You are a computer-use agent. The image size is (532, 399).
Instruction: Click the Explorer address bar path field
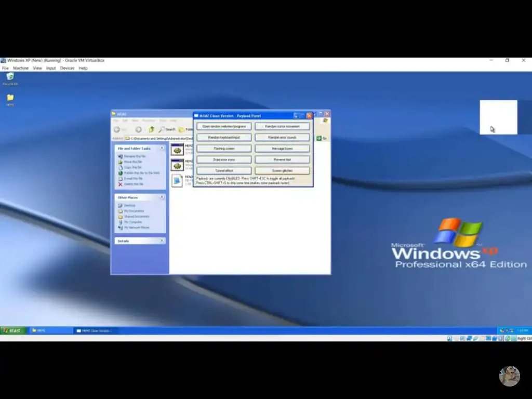tap(159, 138)
